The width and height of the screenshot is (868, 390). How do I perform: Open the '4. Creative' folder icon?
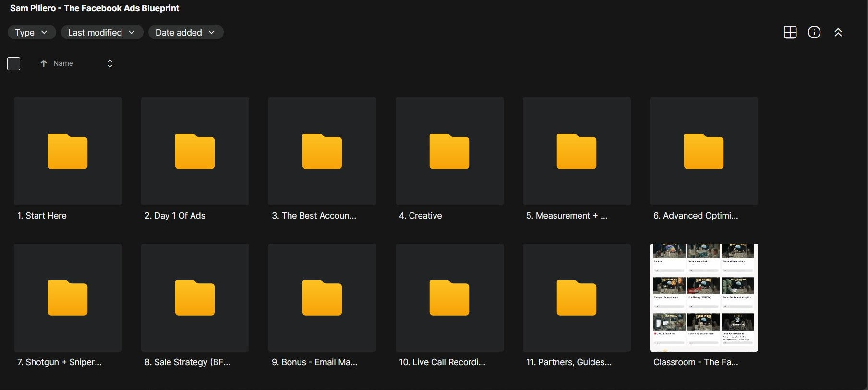(449, 151)
